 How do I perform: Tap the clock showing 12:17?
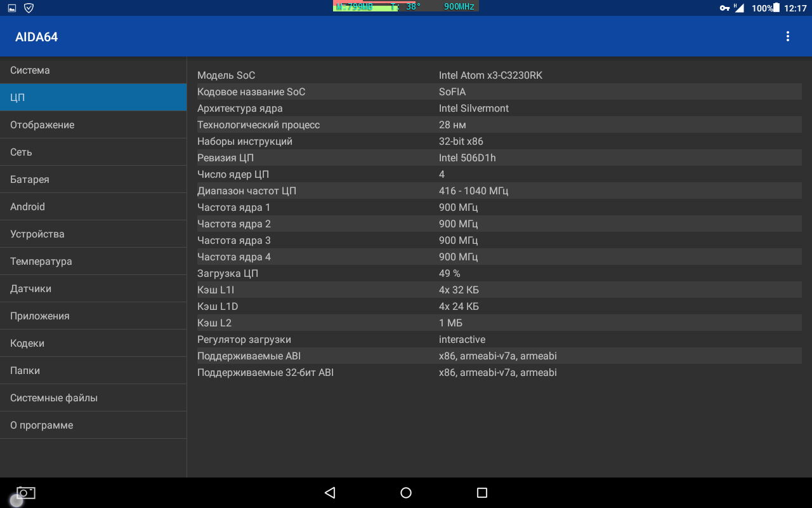(795, 8)
